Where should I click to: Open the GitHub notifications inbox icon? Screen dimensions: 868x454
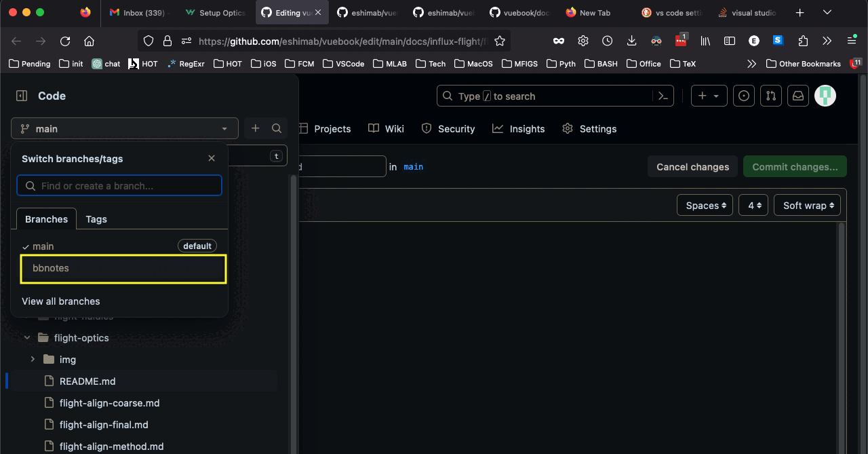click(798, 96)
